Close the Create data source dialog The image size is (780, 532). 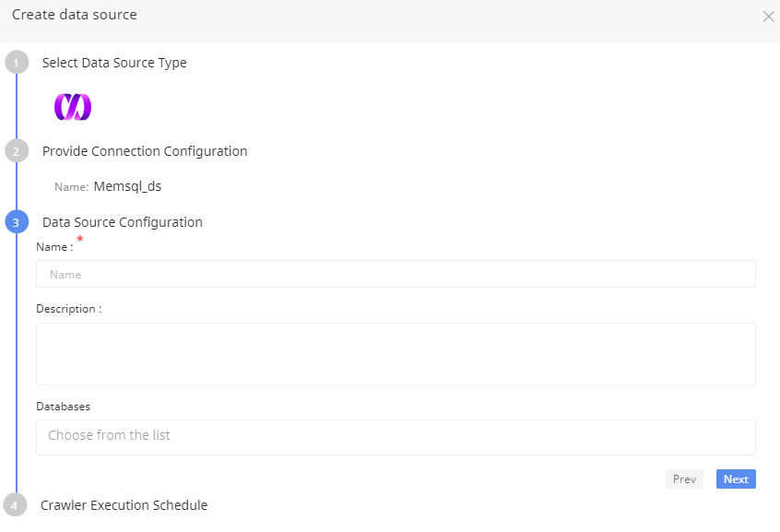[768, 17]
